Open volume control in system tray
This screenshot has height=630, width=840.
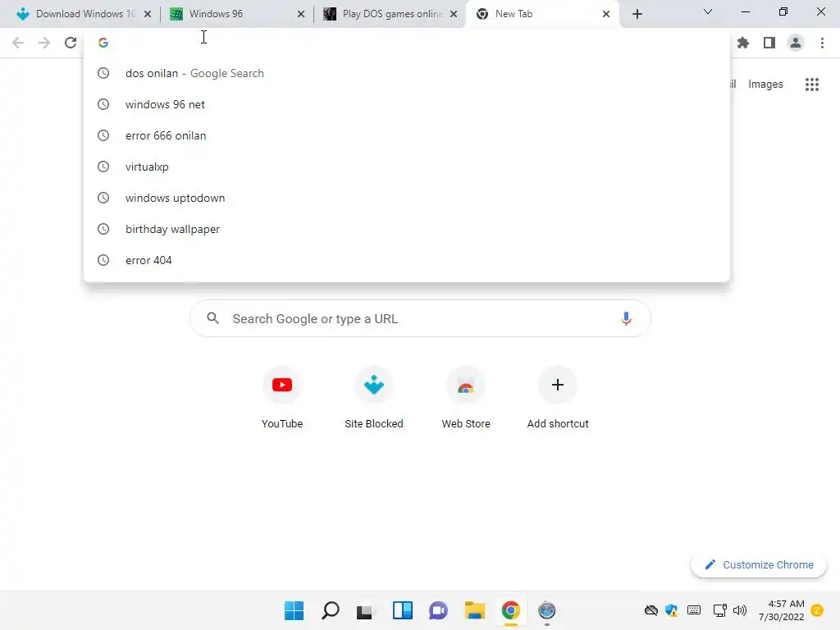(x=740, y=610)
